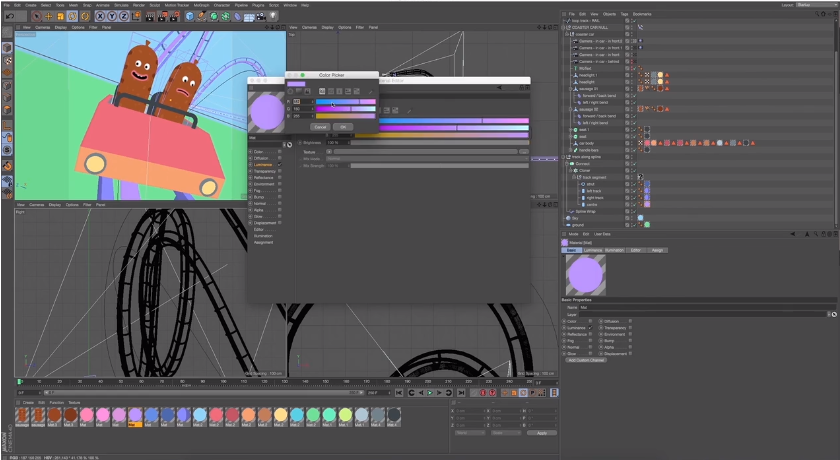Click the Undo arrow icon
This screenshot has width=840, height=460.
click(x=10, y=17)
